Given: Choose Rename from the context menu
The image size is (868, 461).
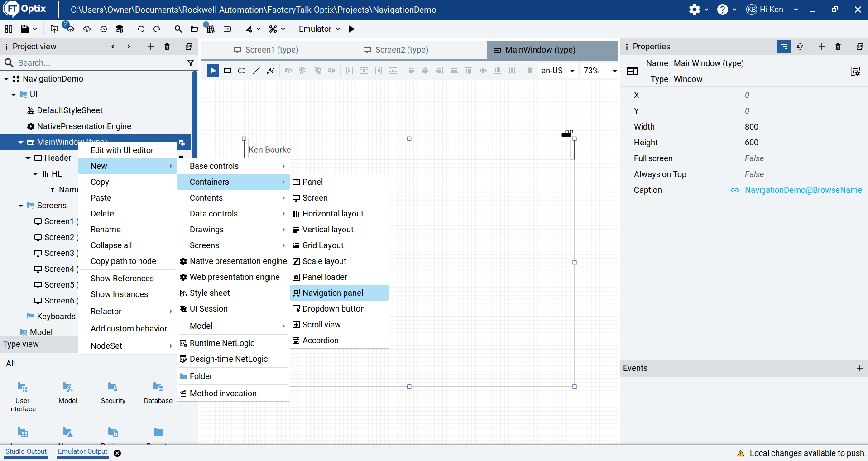Looking at the screenshot, I should pyautogui.click(x=127, y=230).
